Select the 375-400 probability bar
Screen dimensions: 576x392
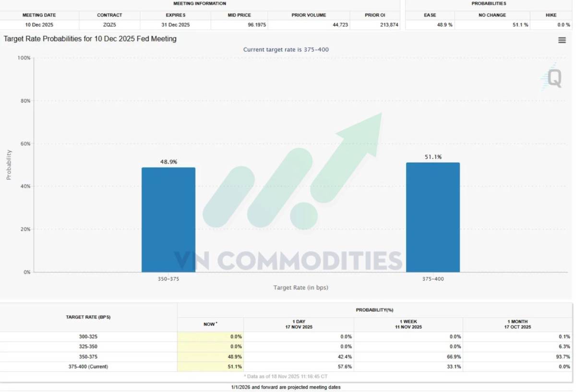click(x=433, y=217)
